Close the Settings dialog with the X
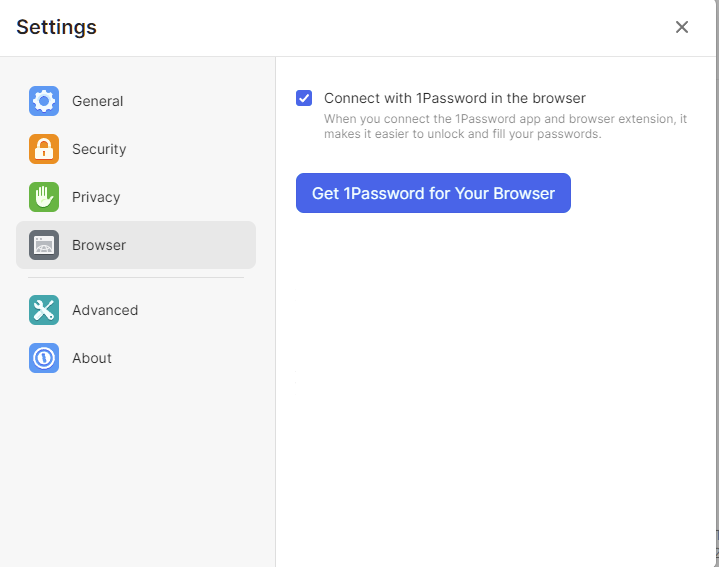Screen dimensions: 719x567 tap(682, 27)
